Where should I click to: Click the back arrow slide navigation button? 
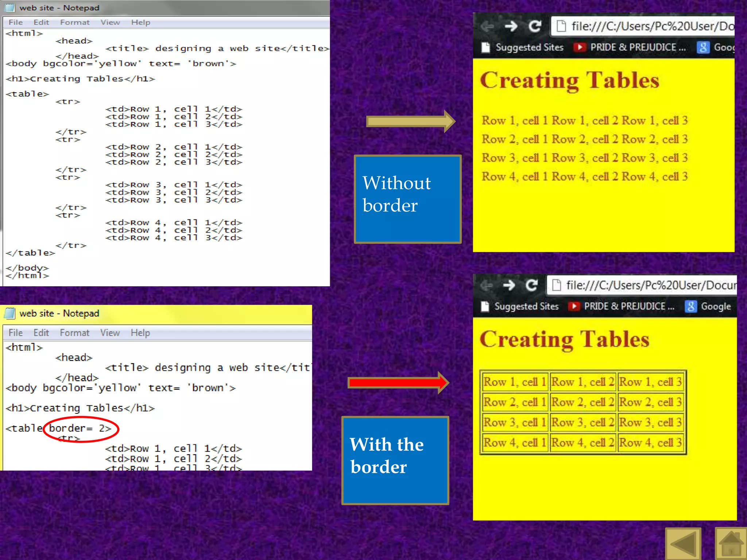[x=683, y=544]
